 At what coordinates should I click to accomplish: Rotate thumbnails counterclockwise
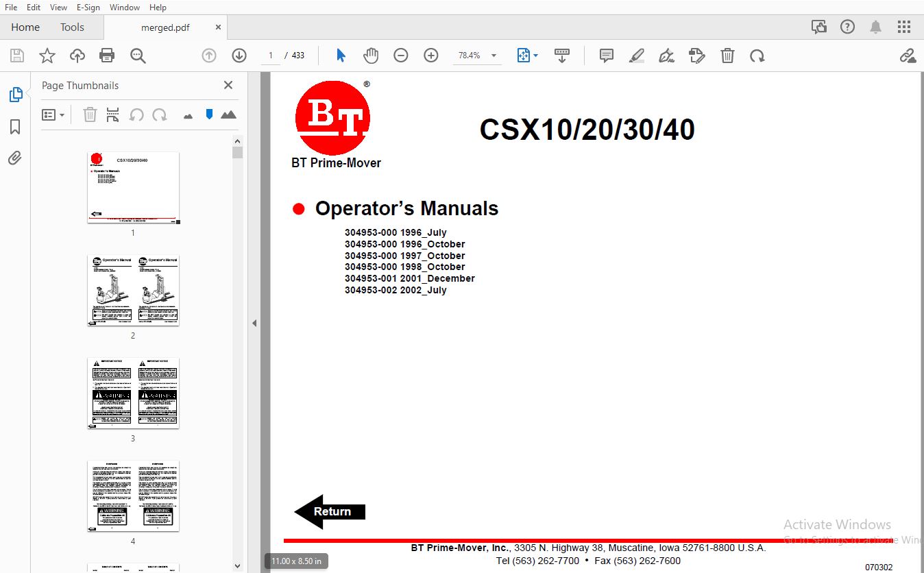136,114
